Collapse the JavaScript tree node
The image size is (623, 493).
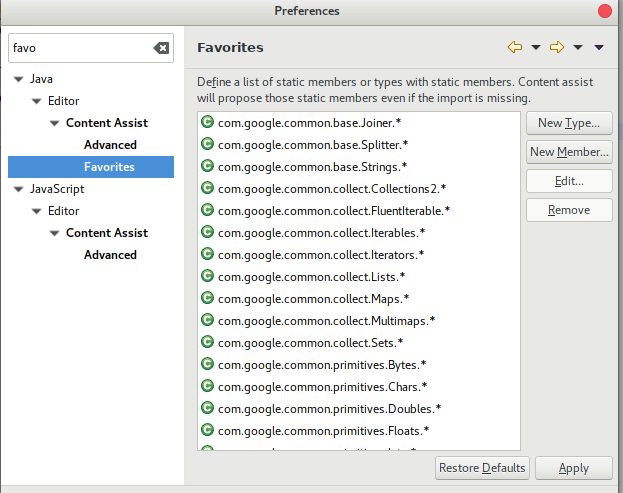click(x=18, y=189)
